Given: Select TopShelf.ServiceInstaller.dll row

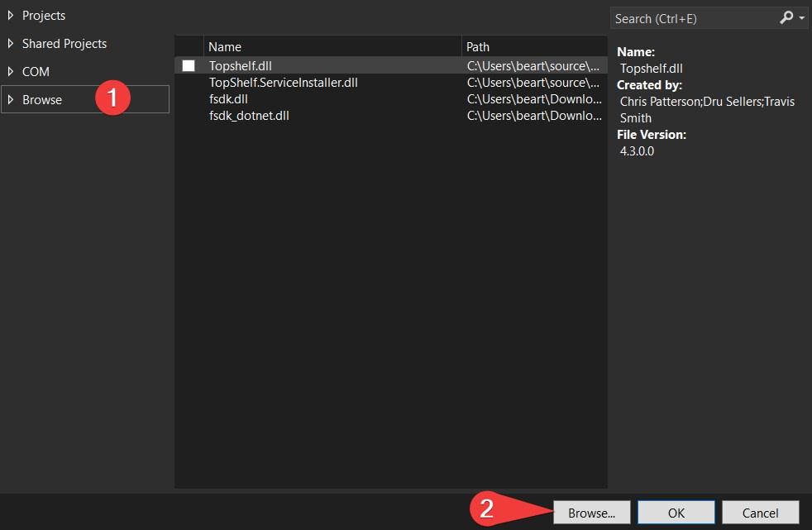Looking at the screenshot, I should tap(391, 83).
